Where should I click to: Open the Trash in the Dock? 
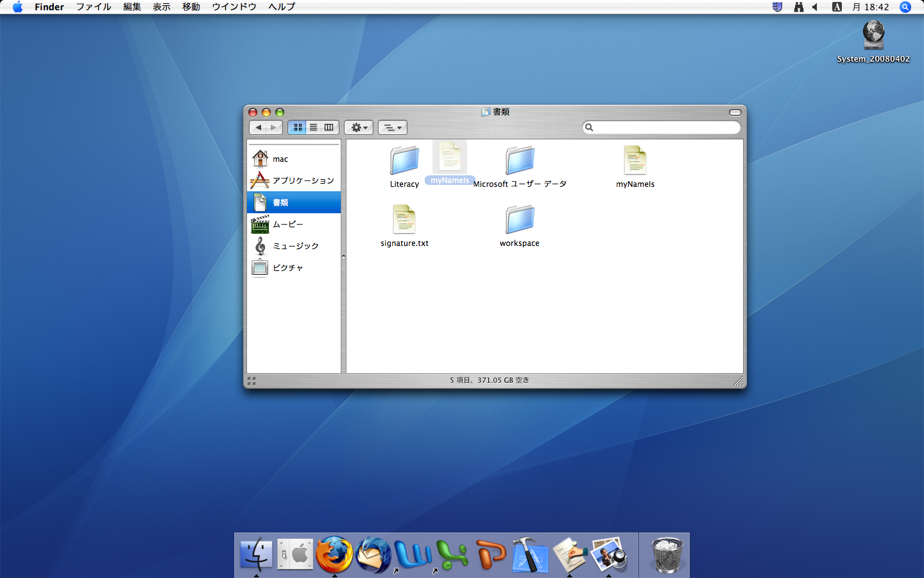[x=667, y=554]
